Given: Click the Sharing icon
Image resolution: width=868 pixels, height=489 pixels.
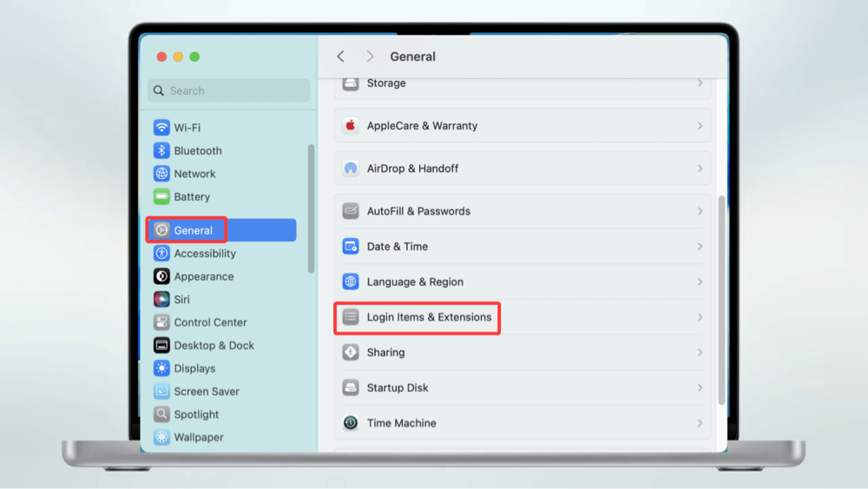Looking at the screenshot, I should [351, 353].
